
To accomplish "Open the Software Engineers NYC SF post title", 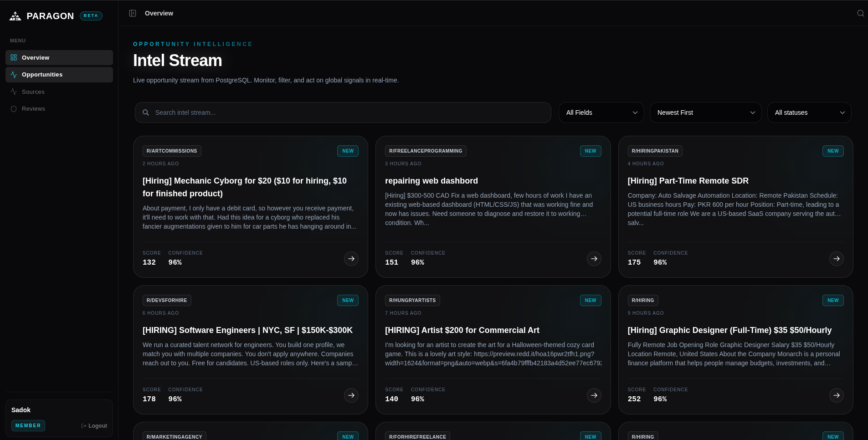I will (x=247, y=330).
